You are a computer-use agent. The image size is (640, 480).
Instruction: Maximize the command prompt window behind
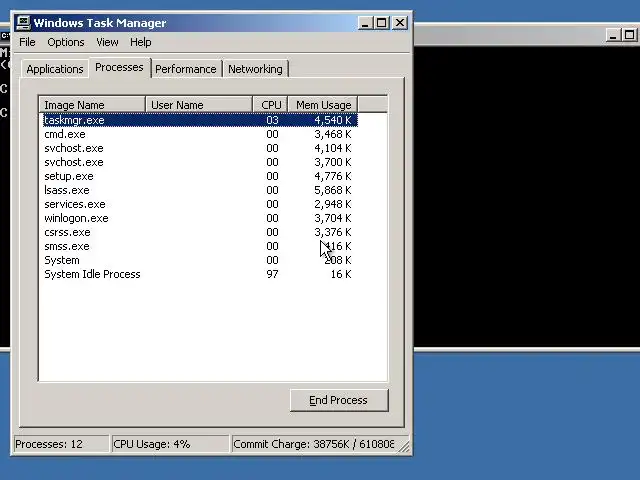[x=629, y=35]
